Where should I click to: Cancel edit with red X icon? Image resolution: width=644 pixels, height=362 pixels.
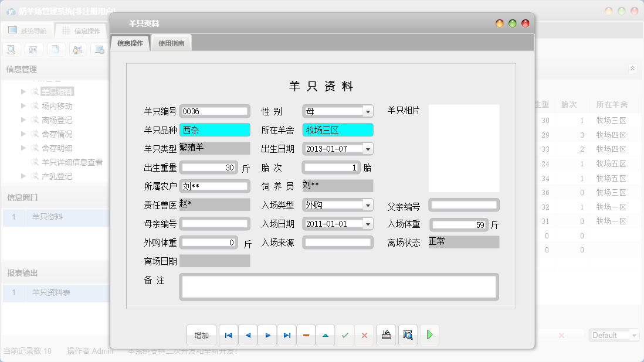click(x=364, y=334)
